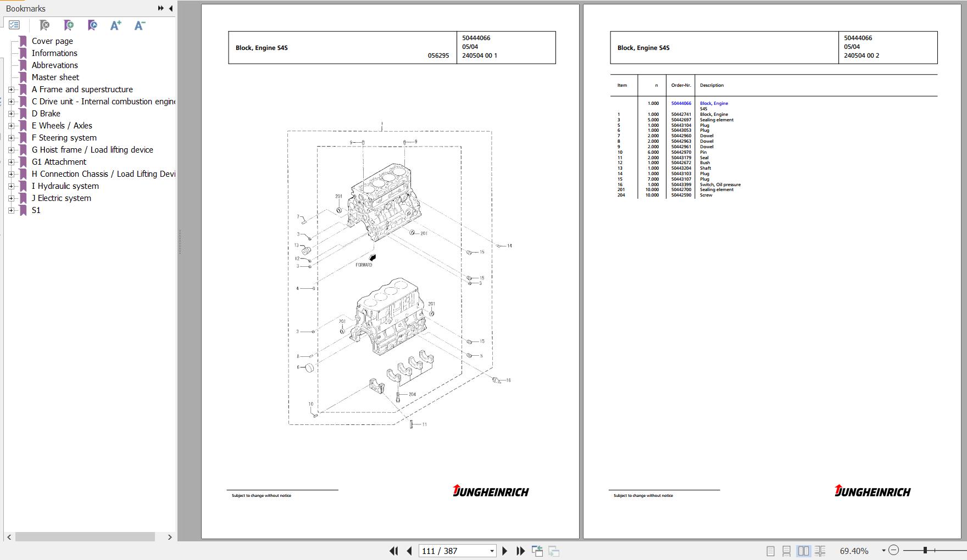967x560 pixels.
Task: Click the 69.40% zoom value field
Action: point(854,551)
